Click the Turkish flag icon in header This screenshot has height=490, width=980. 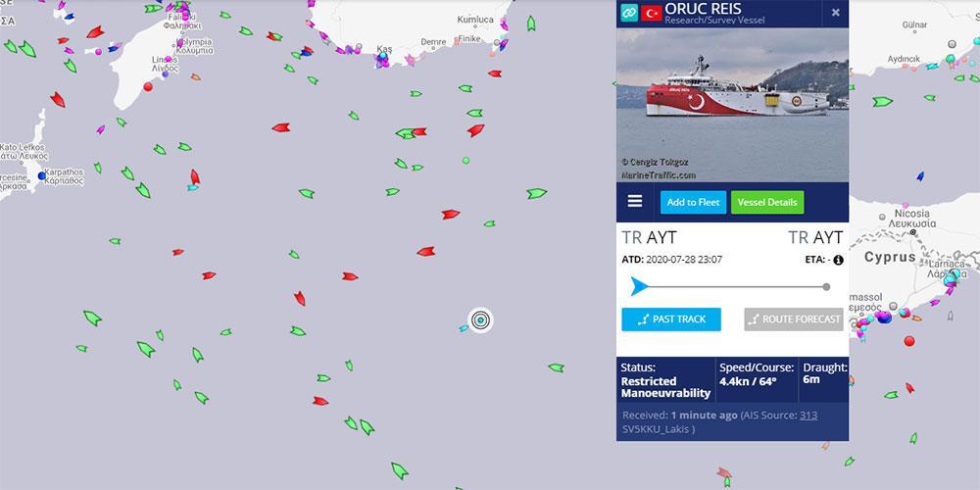pos(652,13)
